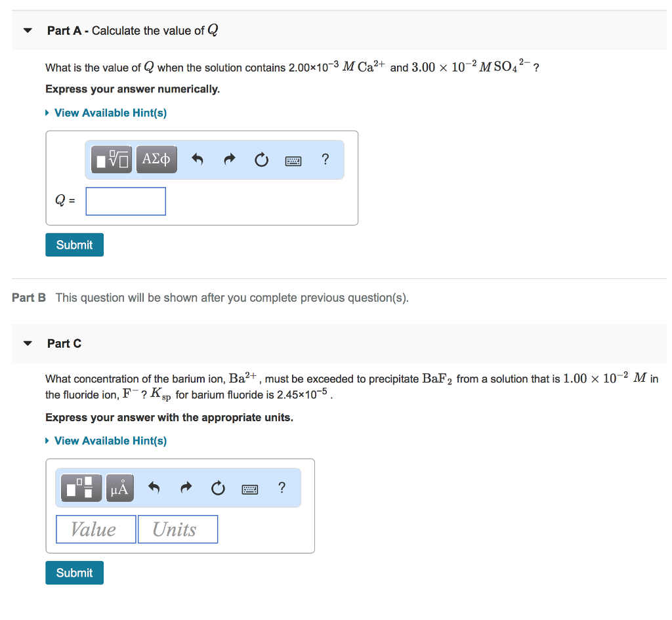Collapse the Part C section
This screenshot has width=672, height=620.
click(x=28, y=343)
